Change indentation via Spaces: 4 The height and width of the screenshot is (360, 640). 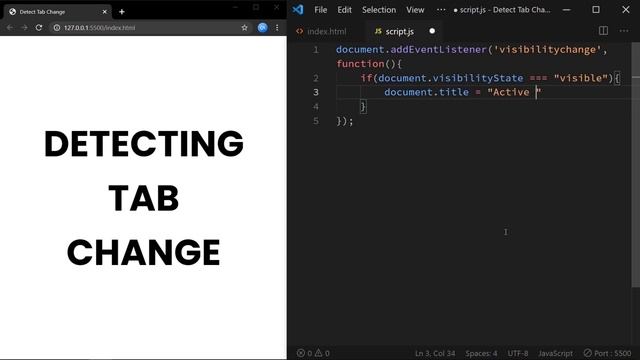click(x=481, y=353)
